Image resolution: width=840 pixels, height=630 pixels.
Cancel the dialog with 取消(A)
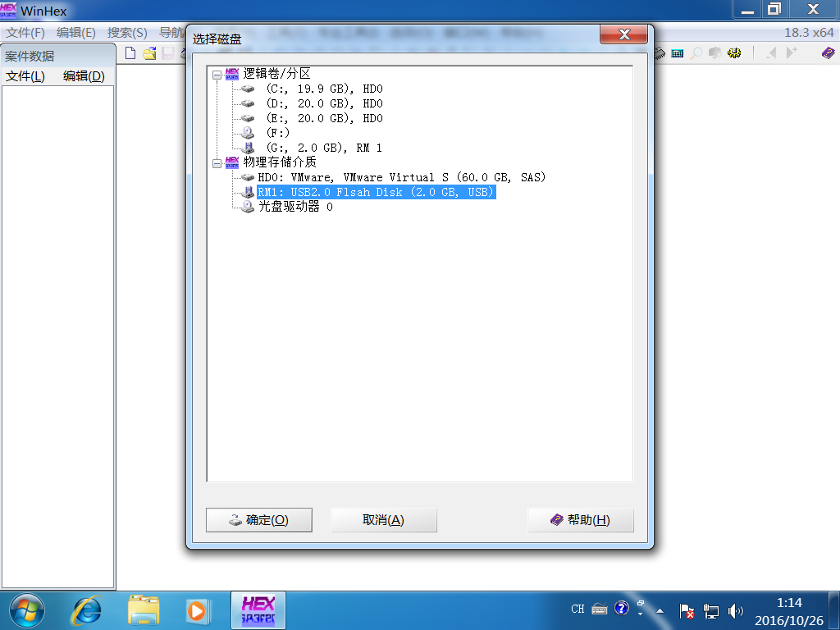coord(384,519)
